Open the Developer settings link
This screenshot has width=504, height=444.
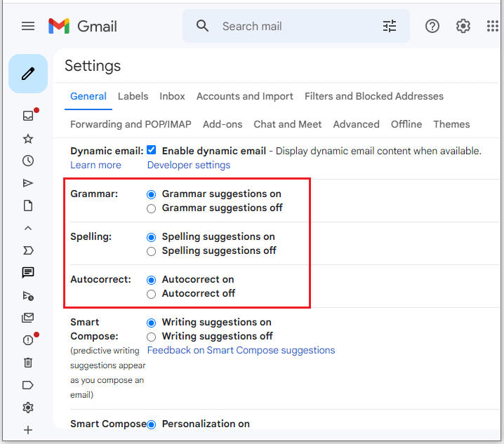point(189,165)
